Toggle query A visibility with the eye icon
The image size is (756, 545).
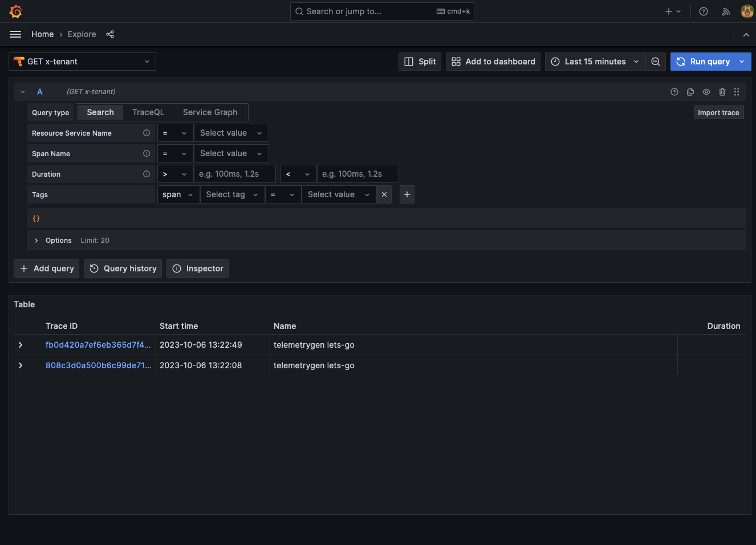pyautogui.click(x=706, y=92)
